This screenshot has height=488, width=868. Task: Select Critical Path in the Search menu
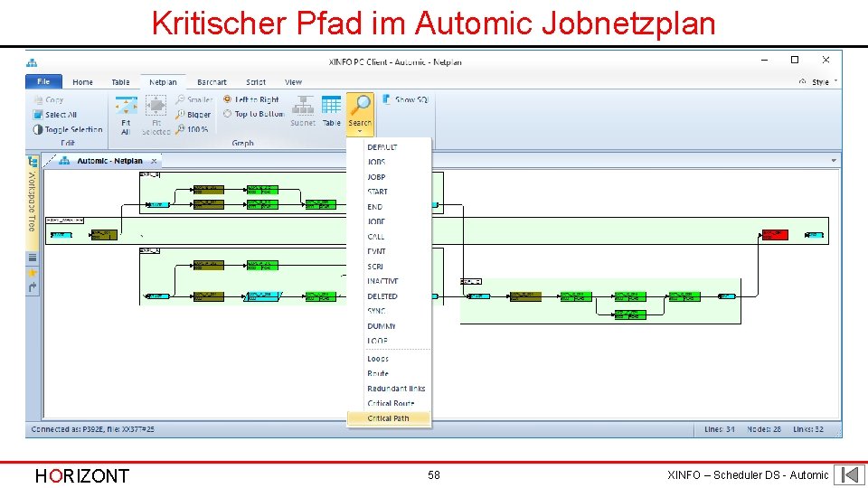[x=389, y=418]
